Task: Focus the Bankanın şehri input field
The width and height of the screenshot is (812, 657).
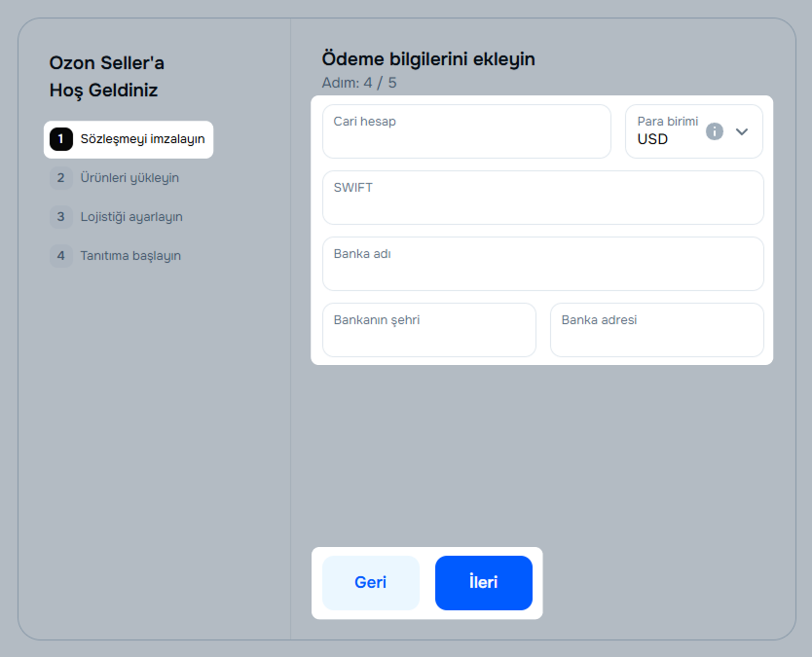Action: [428, 330]
